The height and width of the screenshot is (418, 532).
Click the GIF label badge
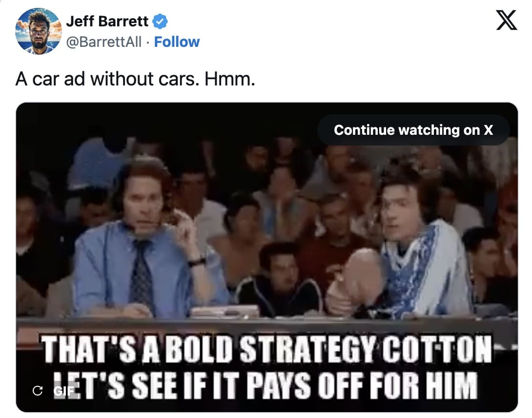click(x=64, y=391)
